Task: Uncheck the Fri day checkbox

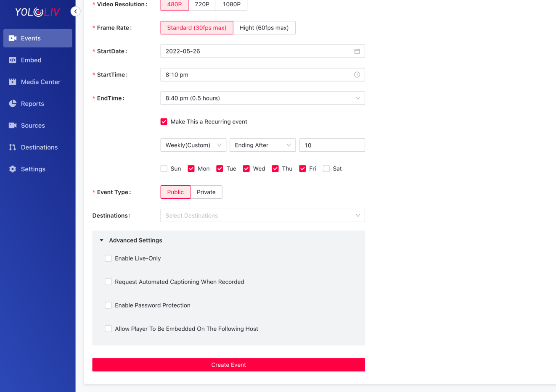Action: coord(302,168)
